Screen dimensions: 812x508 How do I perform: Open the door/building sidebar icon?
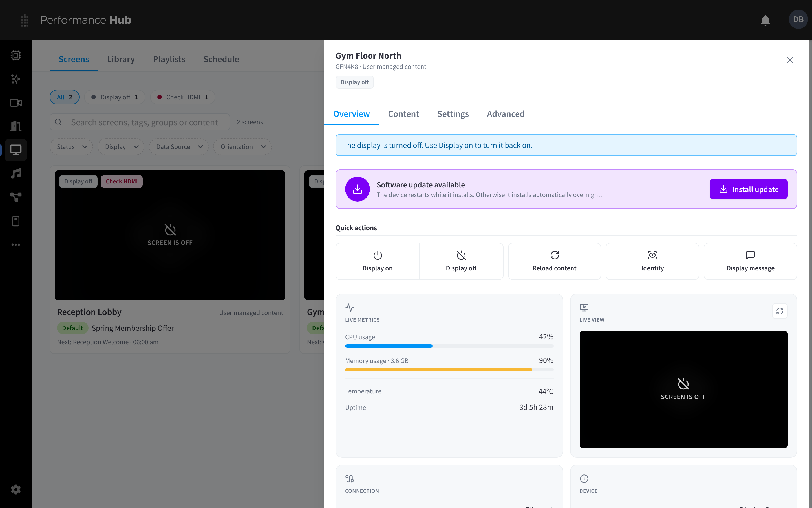click(x=16, y=126)
